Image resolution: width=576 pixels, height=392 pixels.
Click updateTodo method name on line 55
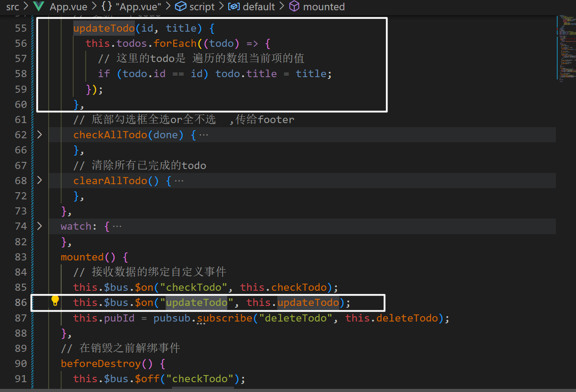(x=104, y=29)
